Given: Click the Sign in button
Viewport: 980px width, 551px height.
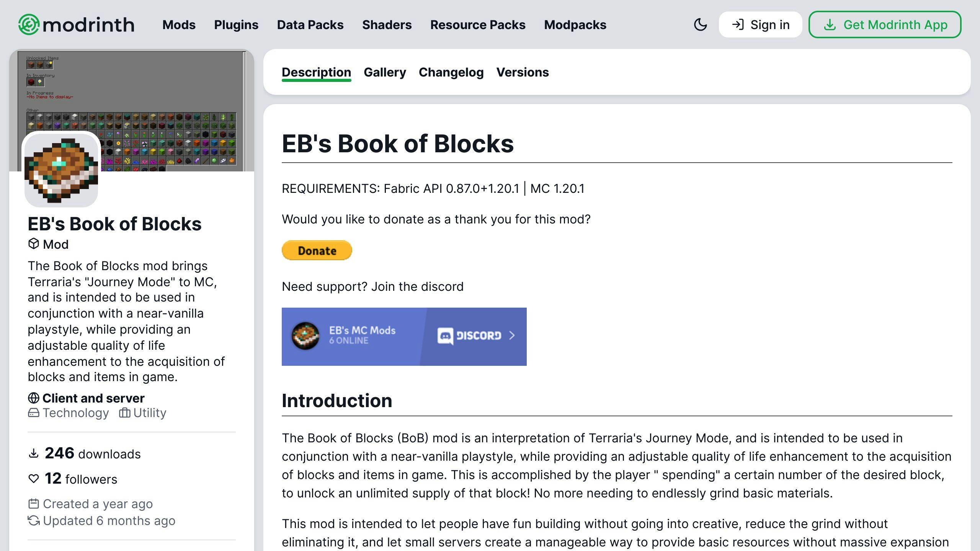Looking at the screenshot, I should 760,24.
